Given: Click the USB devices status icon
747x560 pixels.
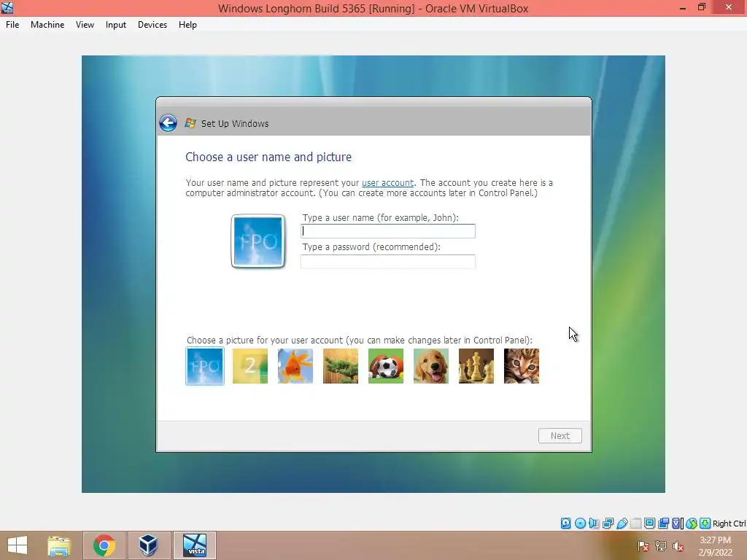Looking at the screenshot, I should (622, 524).
